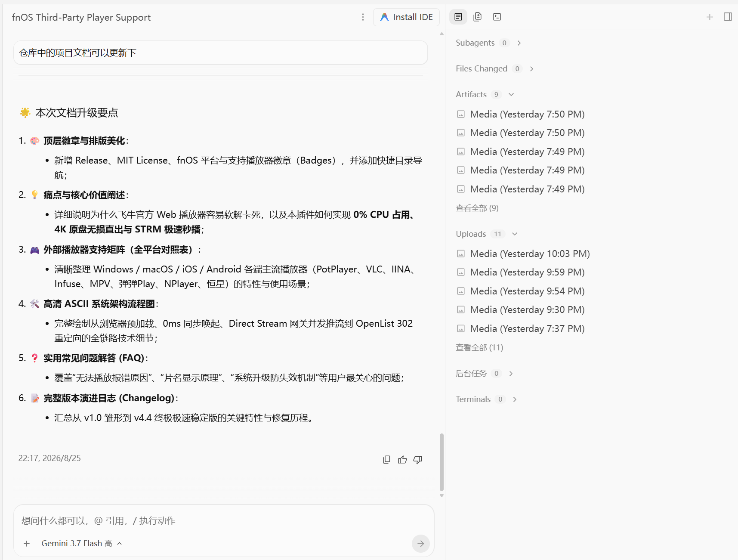Send the message with arrow button
The height and width of the screenshot is (560, 738).
420,544
